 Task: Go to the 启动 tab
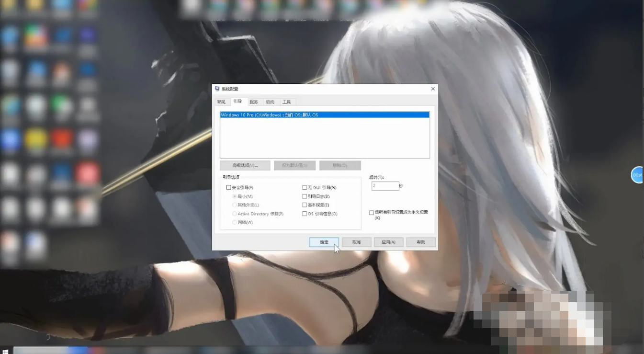point(270,102)
